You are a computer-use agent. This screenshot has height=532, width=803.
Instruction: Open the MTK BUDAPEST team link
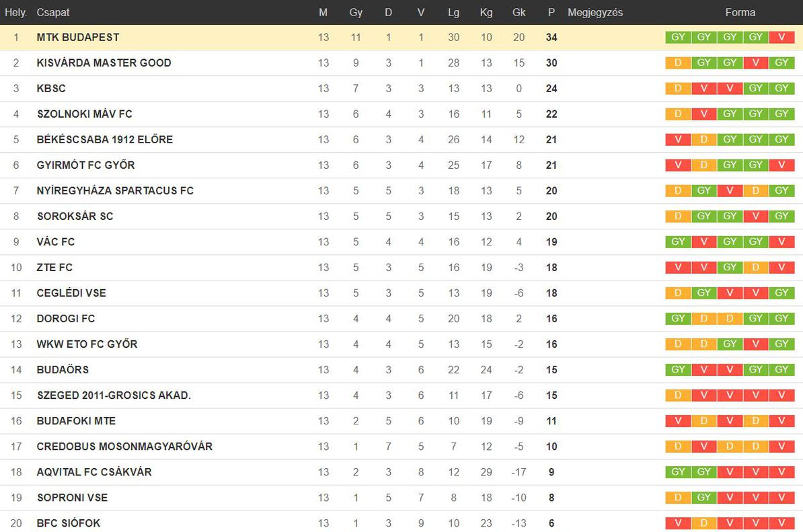[x=78, y=38]
